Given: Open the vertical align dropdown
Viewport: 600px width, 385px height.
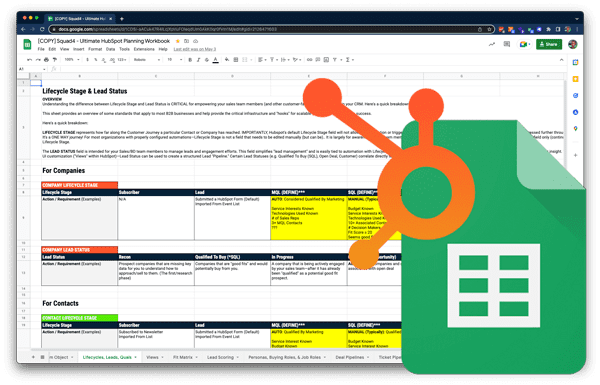Looking at the screenshot, I should pyautogui.click(x=274, y=60).
